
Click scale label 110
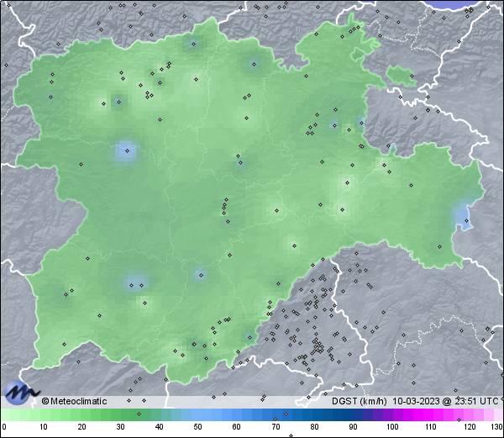click(x=431, y=427)
